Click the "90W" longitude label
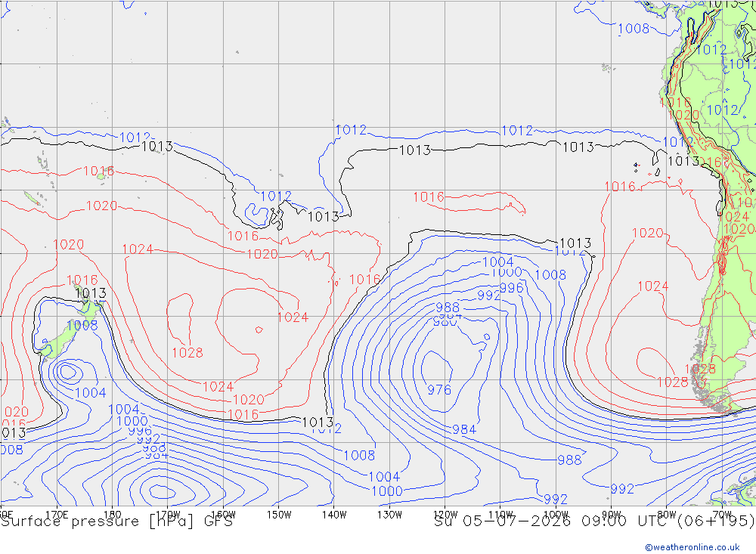The width and height of the screenshot is (756, 554). pos(612,515)
